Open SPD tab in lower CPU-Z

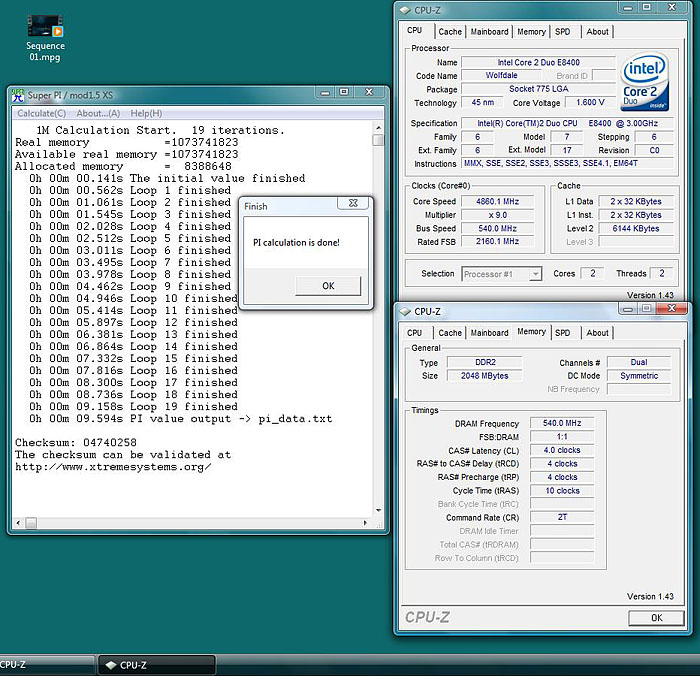(562, 333)
